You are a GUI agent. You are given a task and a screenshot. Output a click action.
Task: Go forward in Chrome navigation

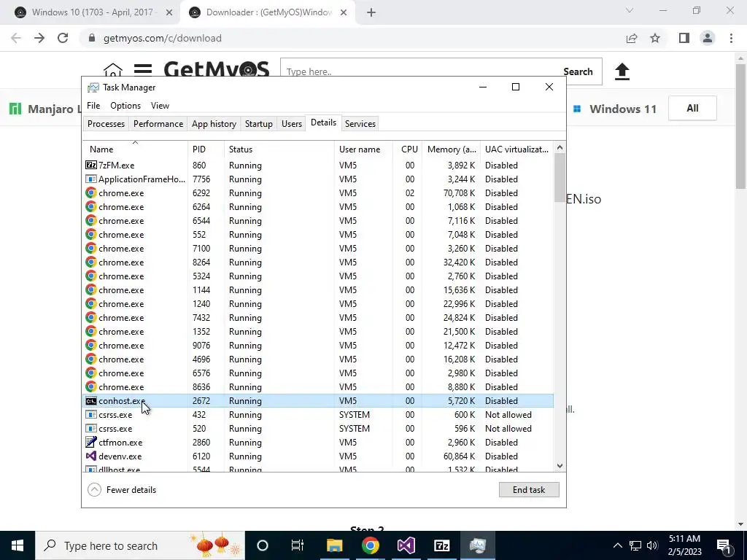point(39,38)
